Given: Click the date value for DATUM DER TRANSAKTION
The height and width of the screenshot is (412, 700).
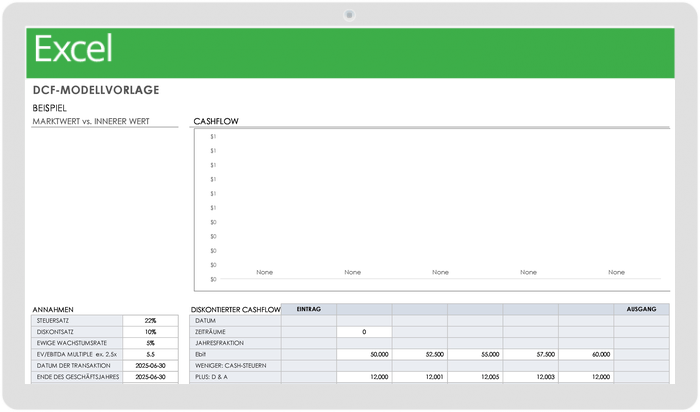Looking at the screenshot, I should coord(150,365).
